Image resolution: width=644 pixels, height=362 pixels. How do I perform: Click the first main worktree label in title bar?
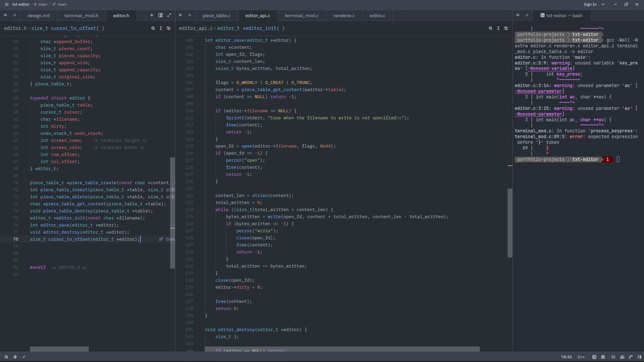click(40, 4)
